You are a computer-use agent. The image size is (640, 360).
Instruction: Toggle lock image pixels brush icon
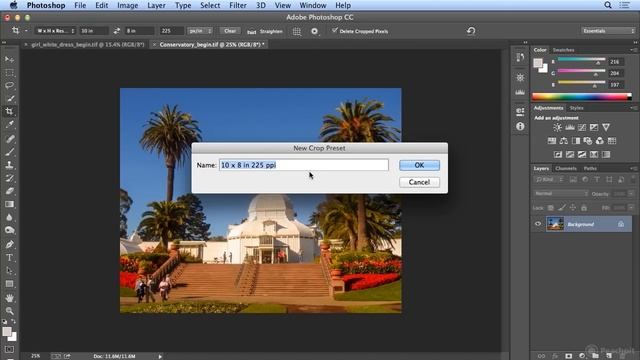tap(562, 208)
